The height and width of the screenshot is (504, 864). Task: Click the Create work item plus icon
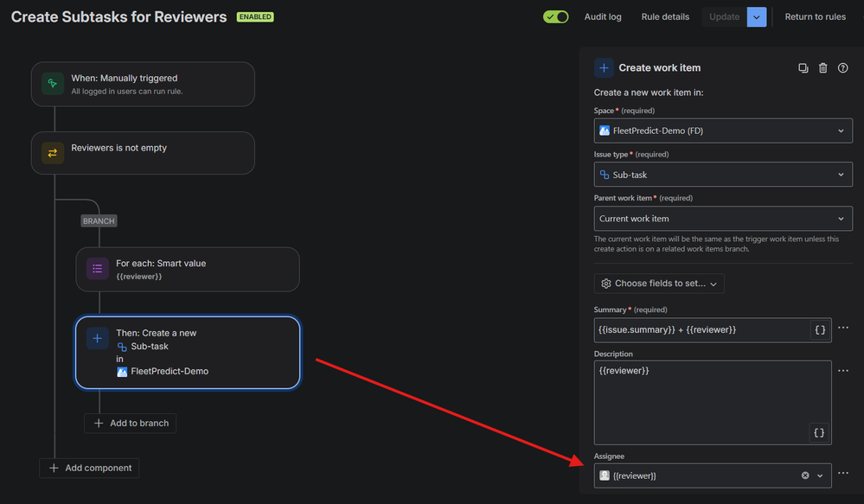(604, 67)
